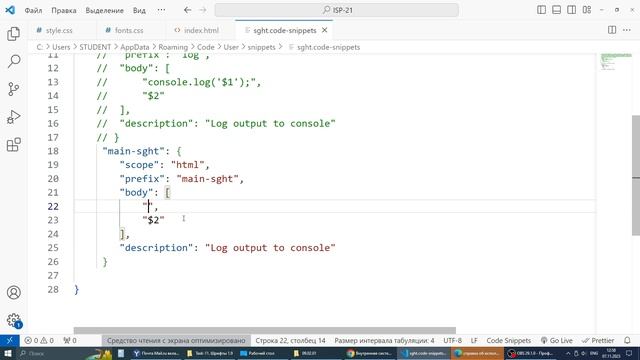Click the STUDENT breadcrumb segment

[95, 47]
